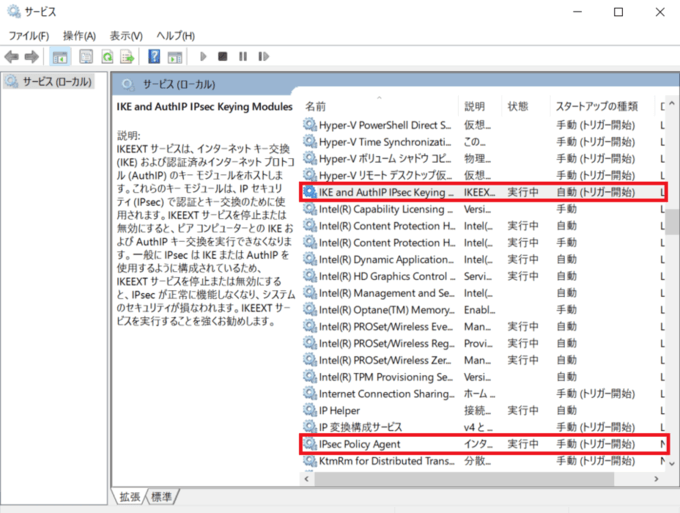Screen dimensions: 680x513
Task: Click the up arrow of vertical scrollbar
Action: [672, 104]
